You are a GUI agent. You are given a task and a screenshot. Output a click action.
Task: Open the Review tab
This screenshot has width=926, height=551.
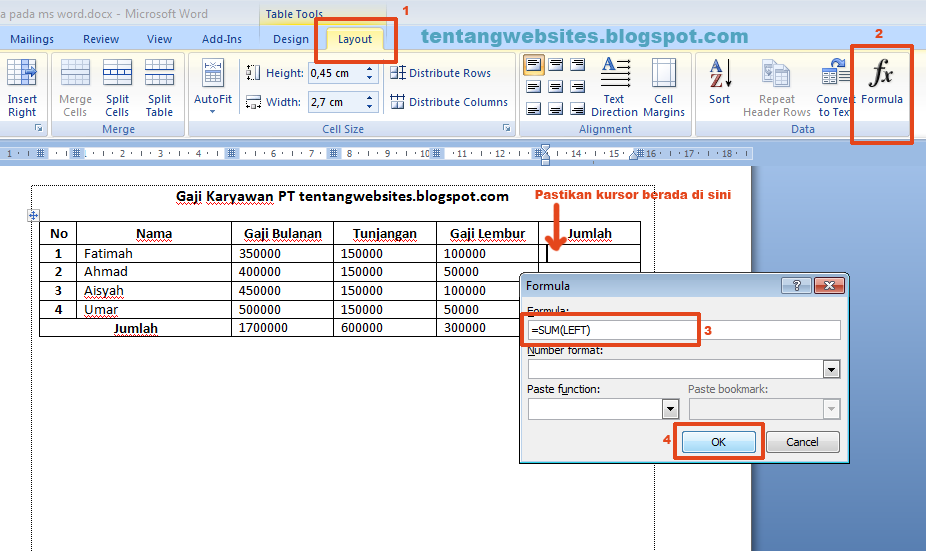click(101, 39)
